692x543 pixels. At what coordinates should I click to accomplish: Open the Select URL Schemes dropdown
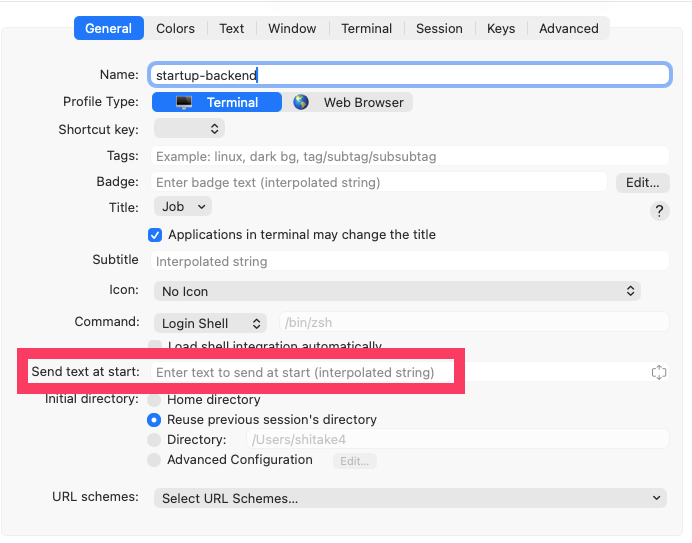[x=410, y=498]
